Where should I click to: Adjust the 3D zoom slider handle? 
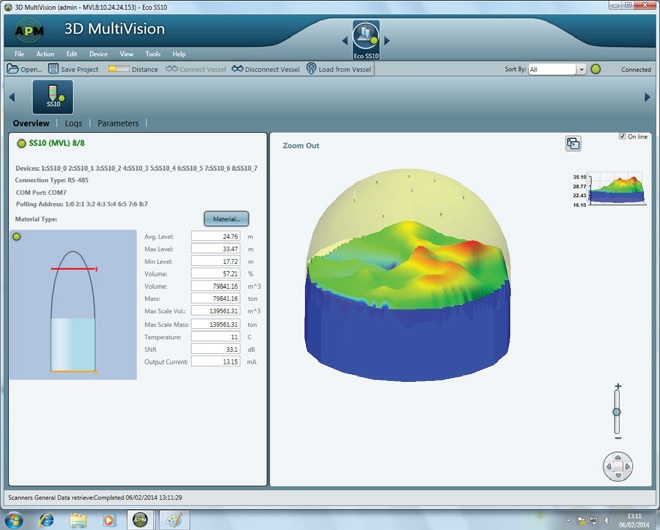617,412
